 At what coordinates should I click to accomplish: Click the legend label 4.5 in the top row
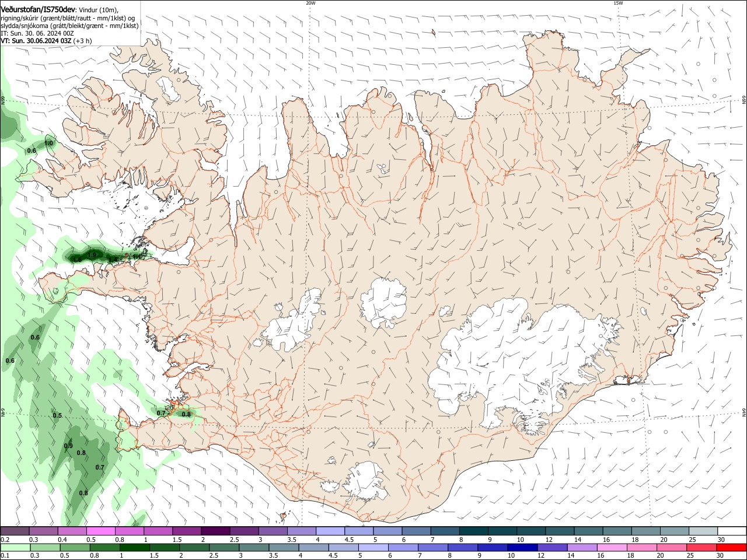click(349, 540)
